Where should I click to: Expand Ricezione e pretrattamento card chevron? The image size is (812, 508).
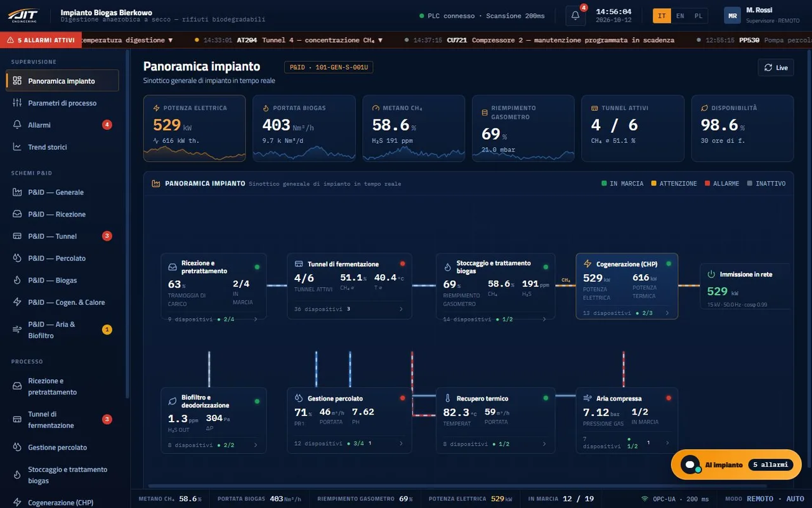(x=256, y=319)
